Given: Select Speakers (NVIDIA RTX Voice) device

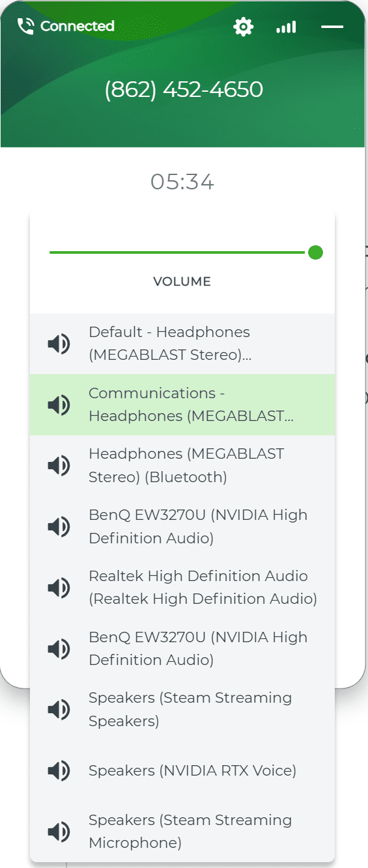Looking at the screenshot, I should click(x=182, y=771).
